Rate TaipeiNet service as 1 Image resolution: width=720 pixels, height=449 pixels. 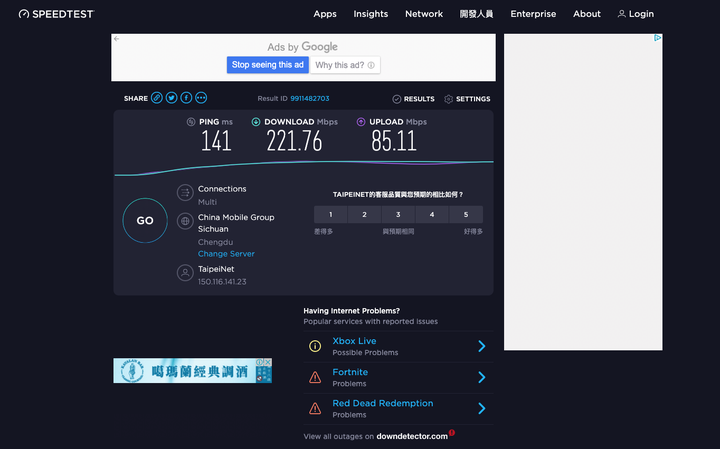(331, 214)
